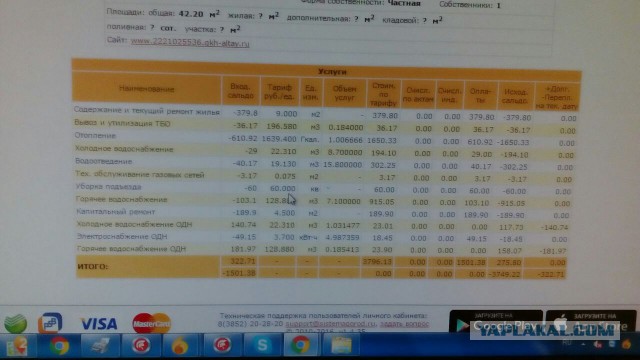Select 'Холодное водоснабжение' row name (not ОДН)
The height and width of the screenshot is (360, 640).
[124, 149]
